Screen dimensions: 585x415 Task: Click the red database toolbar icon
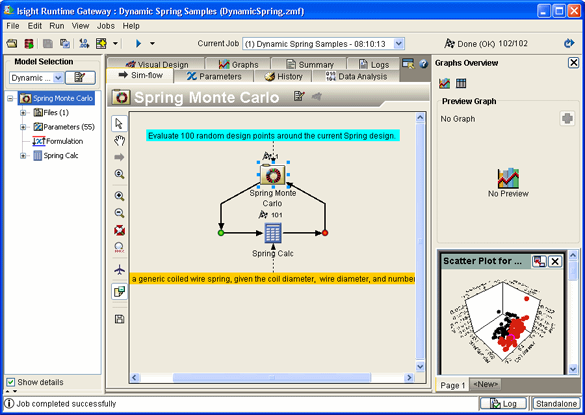[x=29, y=44]
